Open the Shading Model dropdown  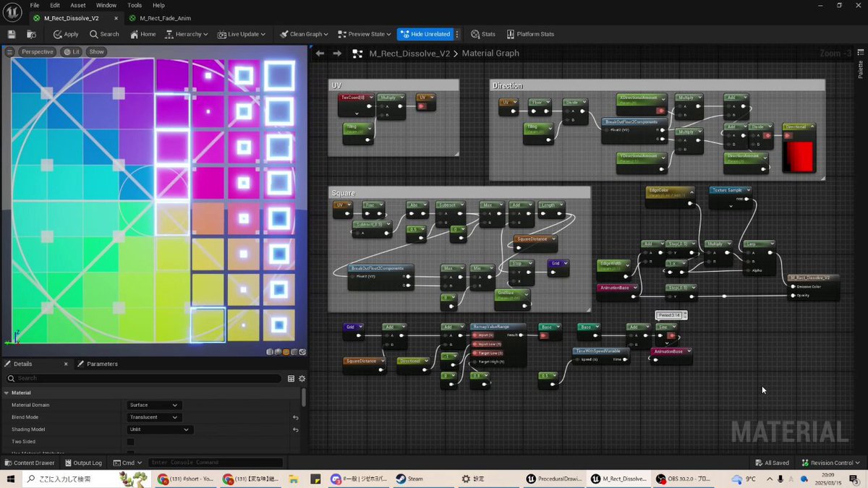159,429
